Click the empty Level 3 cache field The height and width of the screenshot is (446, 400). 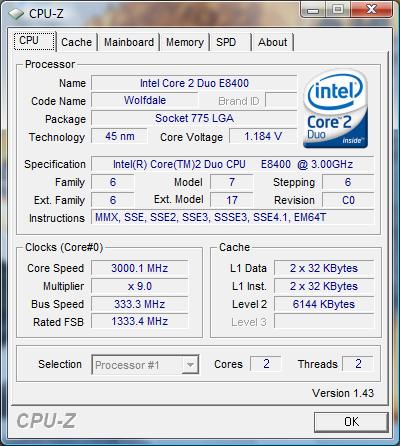coord(324,322)
